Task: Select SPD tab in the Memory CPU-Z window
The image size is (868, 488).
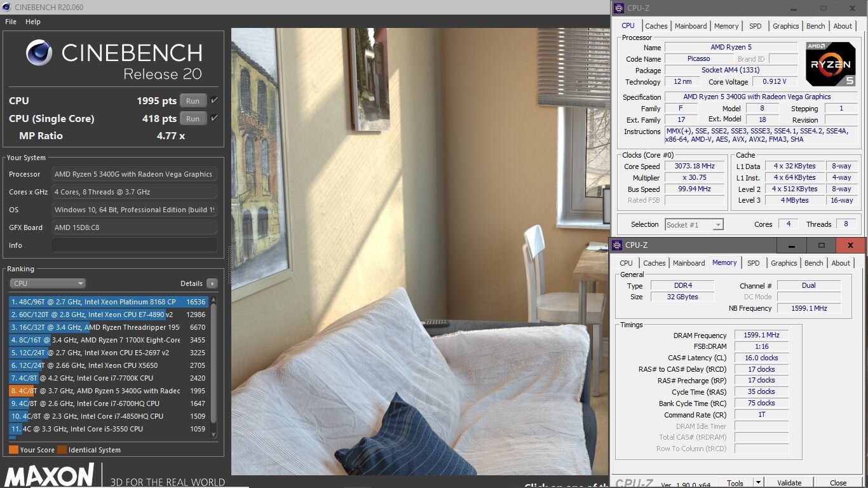Action: pyautogui.click(x=753, y=263)
